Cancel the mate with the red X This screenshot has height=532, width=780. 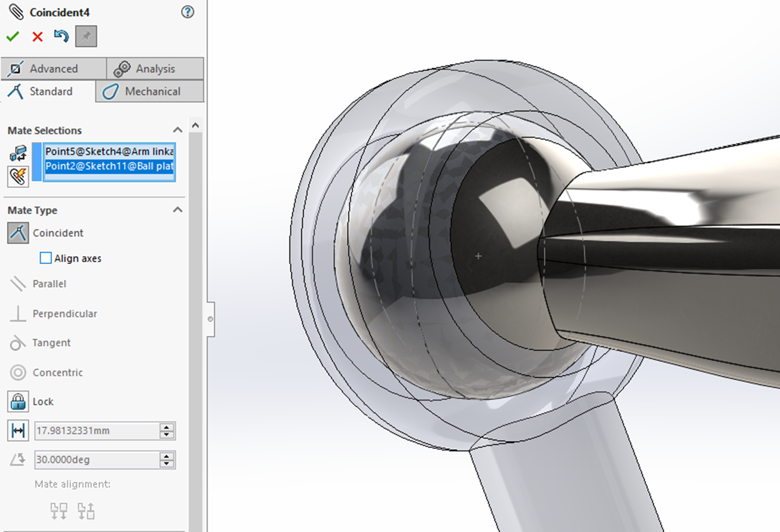[37, 36]
